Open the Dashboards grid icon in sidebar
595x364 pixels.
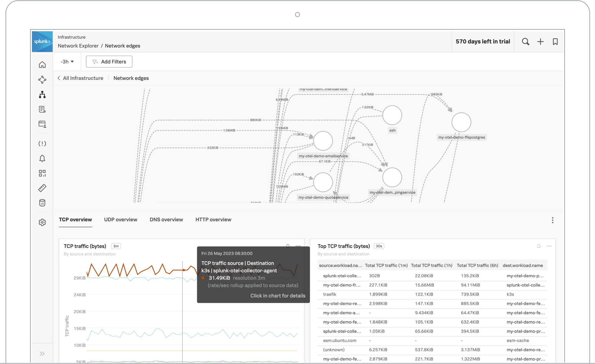42,173
